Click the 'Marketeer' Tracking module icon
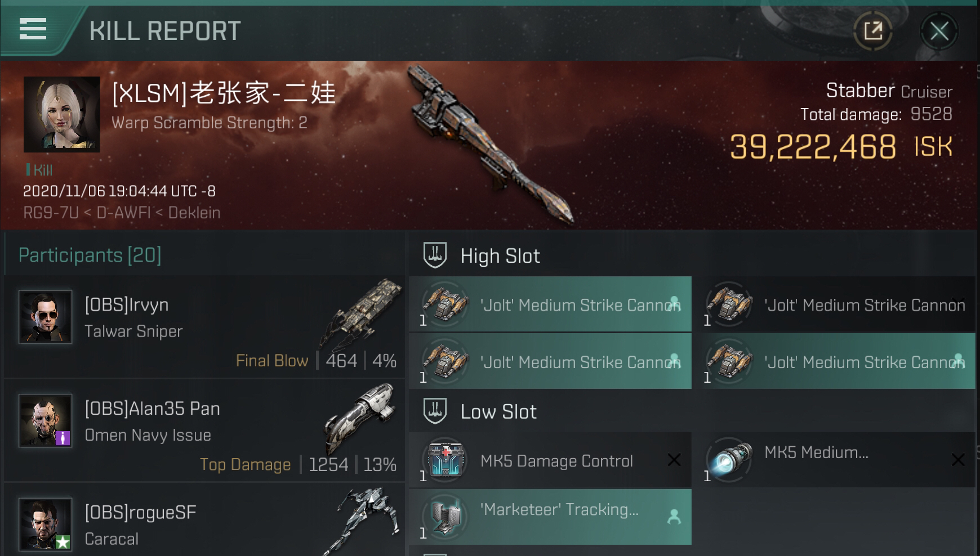The width and height of the screenshot is (980, 556). tap(446, 516)
